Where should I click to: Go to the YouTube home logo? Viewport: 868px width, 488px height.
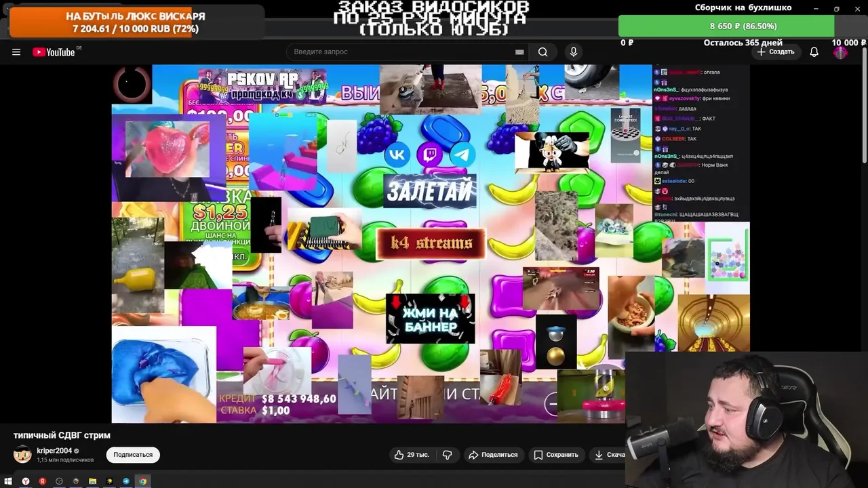click(x=54, y=52)
